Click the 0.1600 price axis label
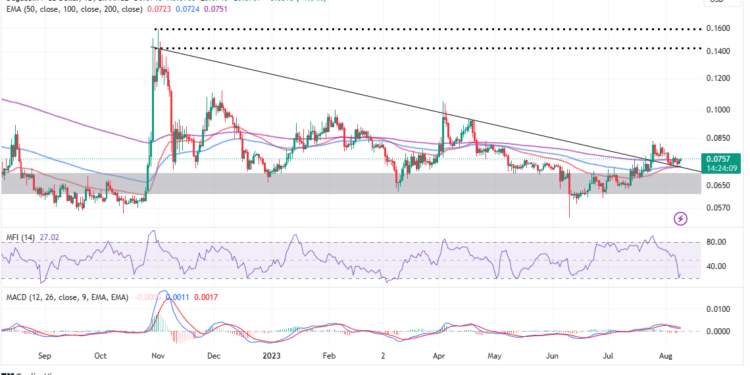The image size is (750, 375). [718, 29]
